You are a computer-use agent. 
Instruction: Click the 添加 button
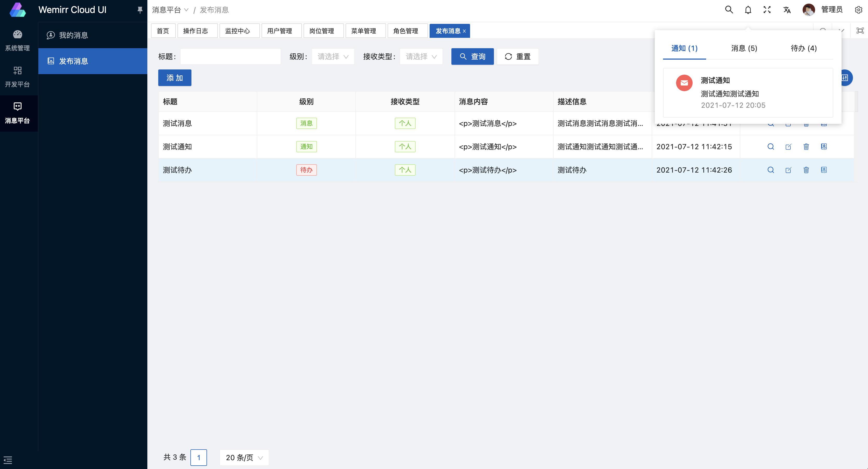click(175, 78)
